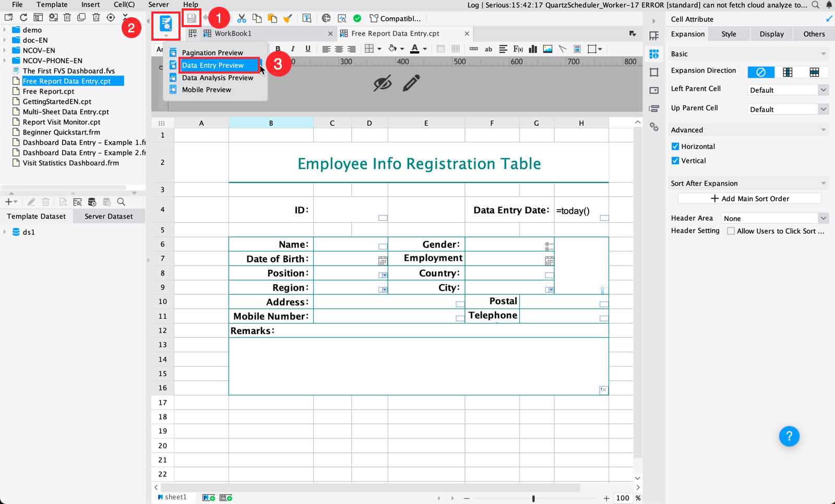Align cell text left

click(326, 49)
